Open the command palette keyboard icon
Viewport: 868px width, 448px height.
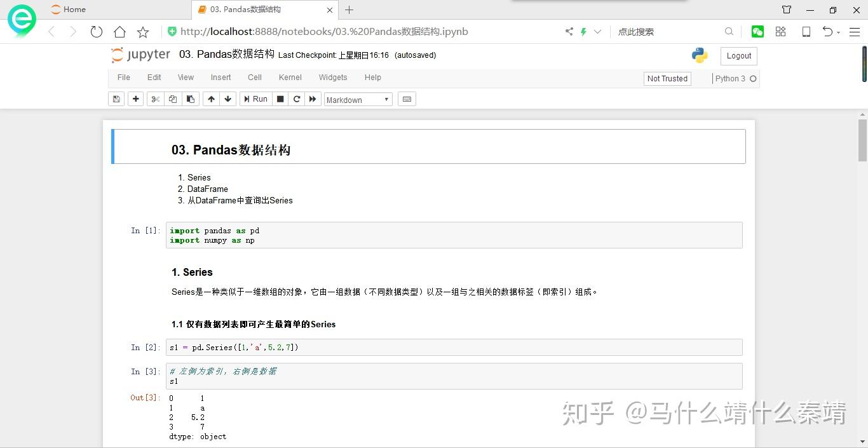coord(407,98)
